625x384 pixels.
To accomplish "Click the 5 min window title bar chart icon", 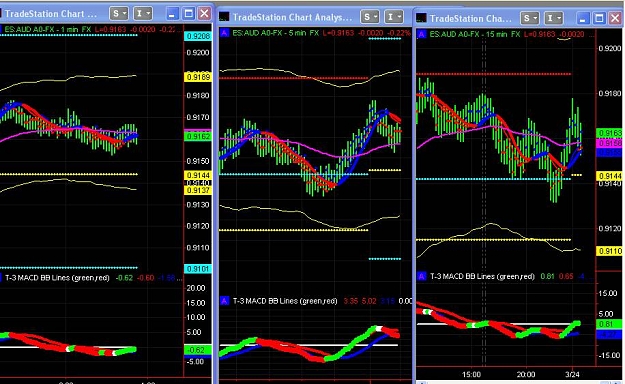I will click(224, 17).
